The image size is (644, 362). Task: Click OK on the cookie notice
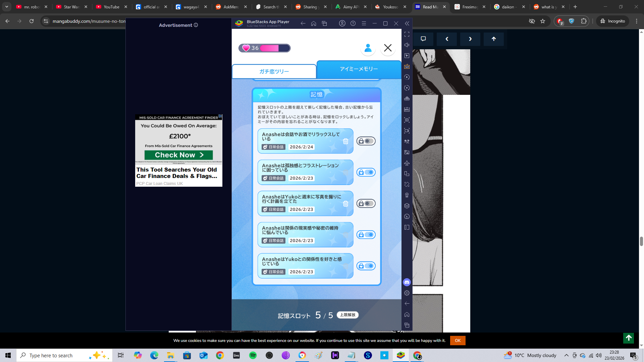tap(458, 341)
